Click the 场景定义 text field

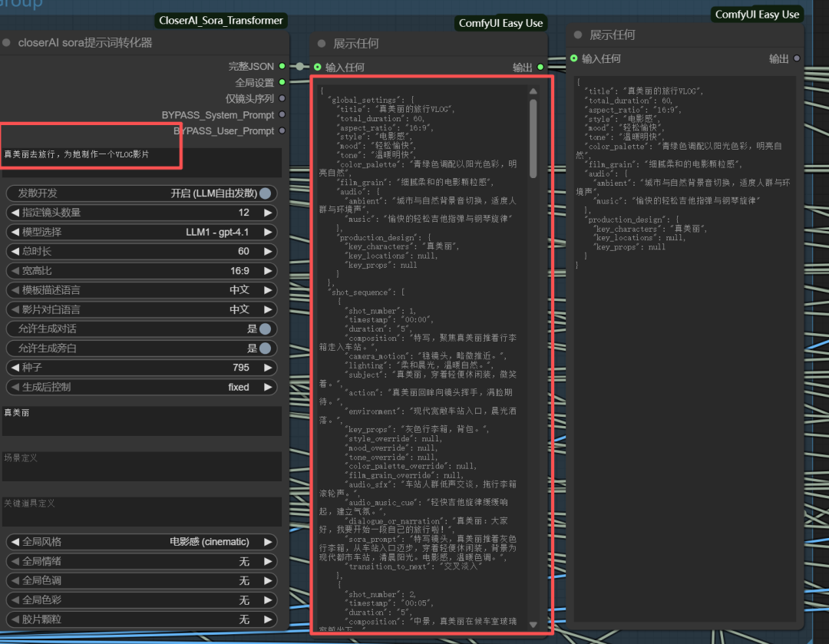tap(142, 467)
